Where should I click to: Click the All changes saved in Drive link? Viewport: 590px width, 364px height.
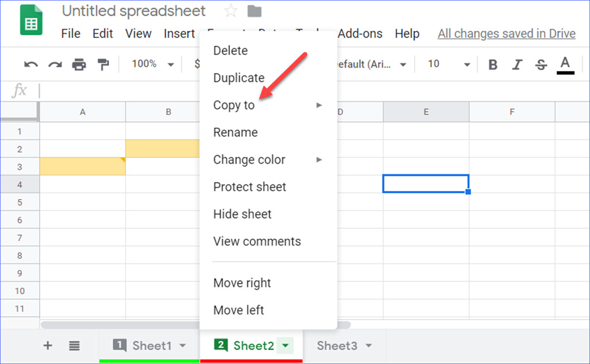click(506, 33)
